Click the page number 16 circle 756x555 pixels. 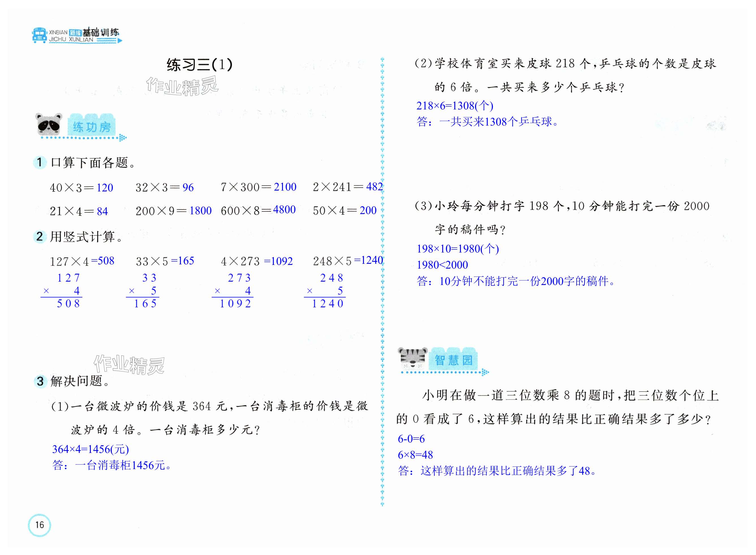point(39,524)
